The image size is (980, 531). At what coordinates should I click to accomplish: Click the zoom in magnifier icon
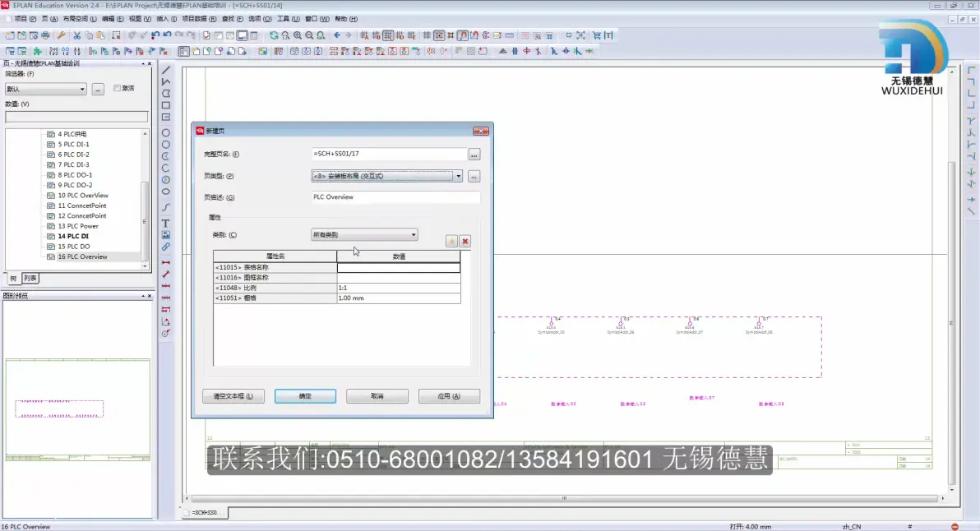coord(298,35)
